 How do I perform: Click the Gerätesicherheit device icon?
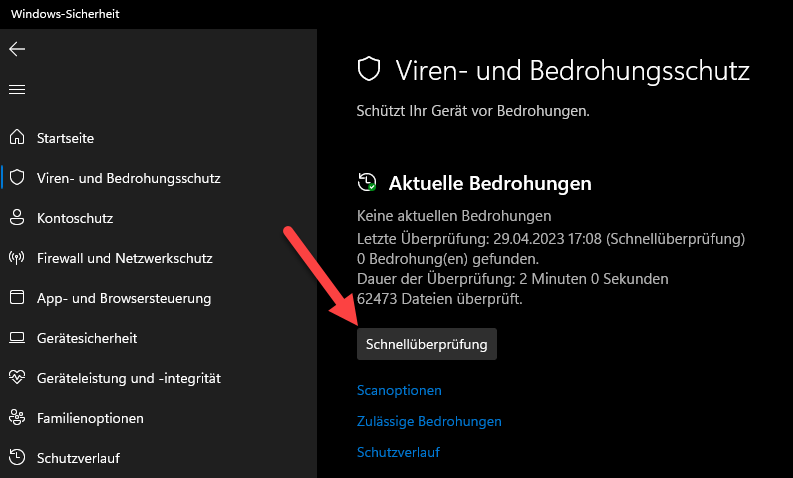click(x=17, y=338)
